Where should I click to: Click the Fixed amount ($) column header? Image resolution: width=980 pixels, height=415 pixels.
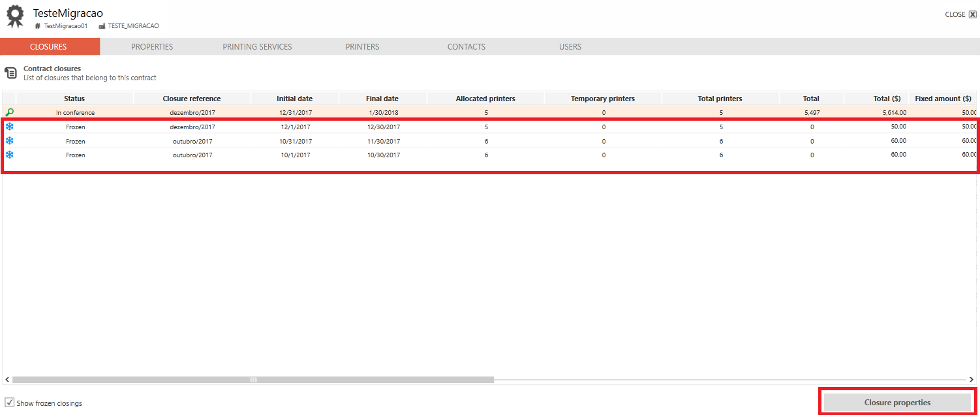[x=943, y=99]
